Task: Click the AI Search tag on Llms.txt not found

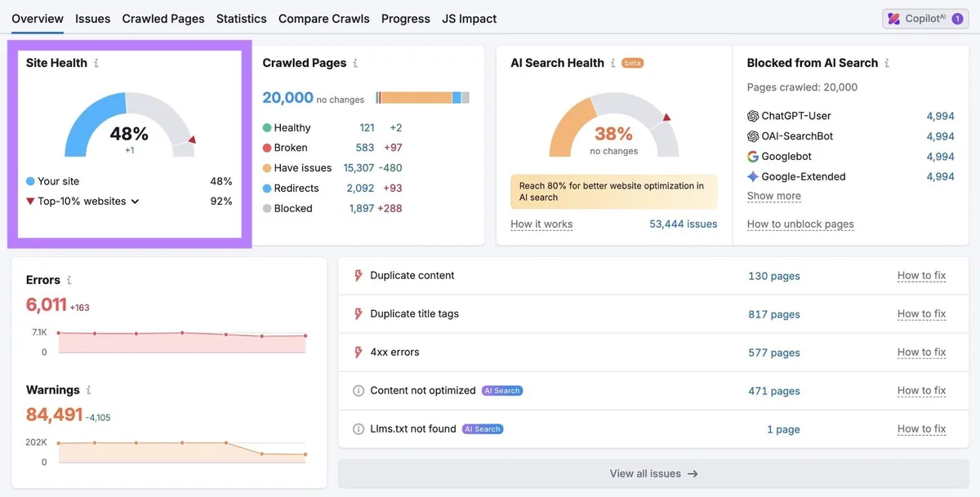Action: [x=483, y=429]
